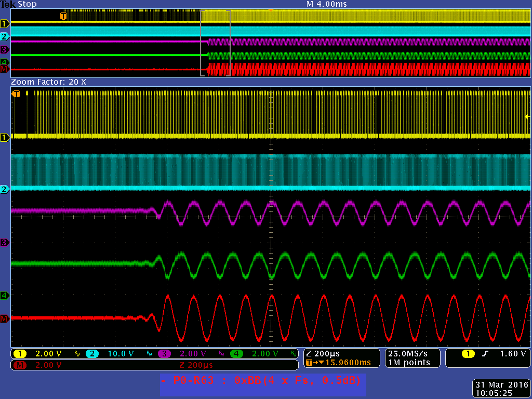532x399 pixels.
Task: Click the red math M marker in overview
Action: (4, 69)
